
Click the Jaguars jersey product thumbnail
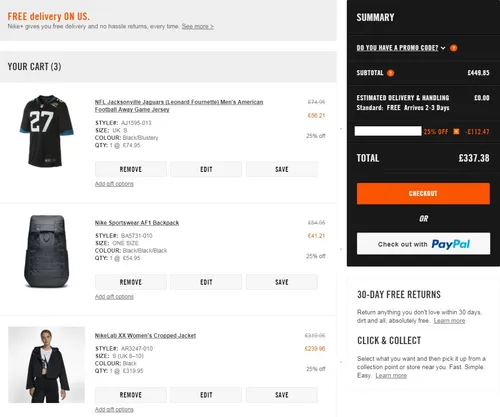[x=47, y=131]
